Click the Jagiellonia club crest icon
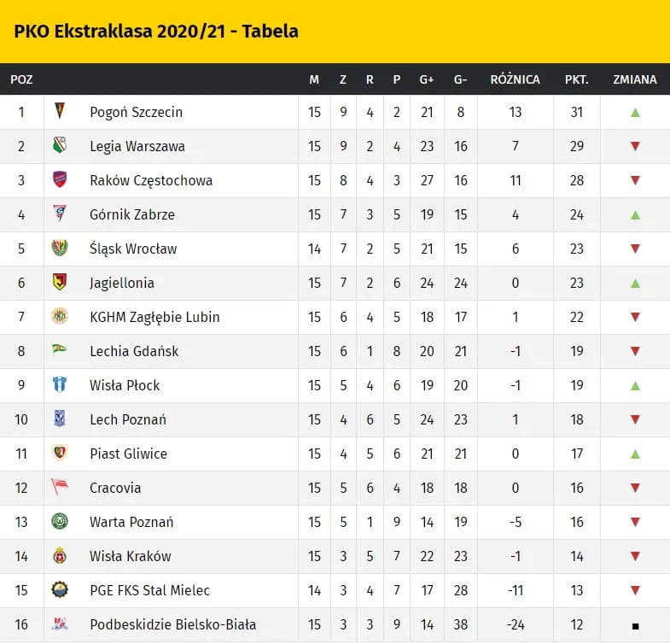 click(59, 283)
